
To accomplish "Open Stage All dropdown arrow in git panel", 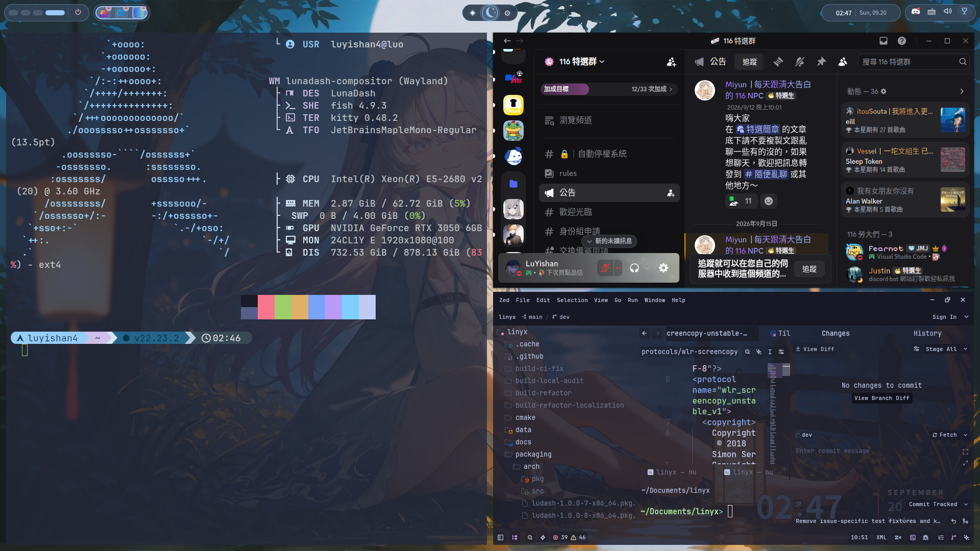I will click(965, 349).
